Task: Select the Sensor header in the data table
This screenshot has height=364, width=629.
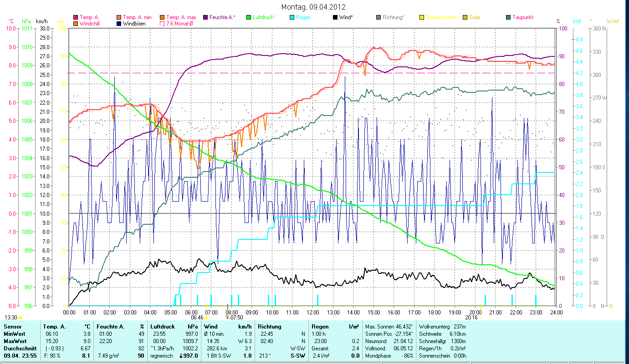Action: point(12,327)
